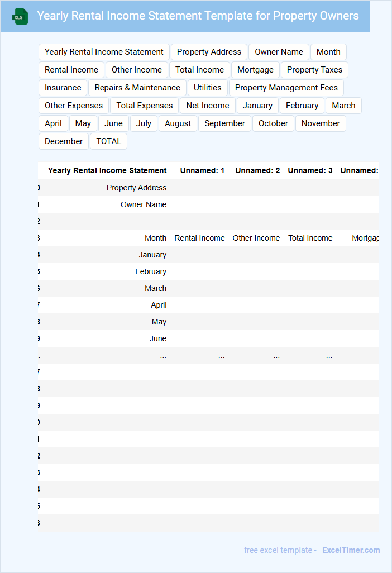Select the September tag
Image resolution: width=392 pixels, height=573 pixels.
pos(224,123)
